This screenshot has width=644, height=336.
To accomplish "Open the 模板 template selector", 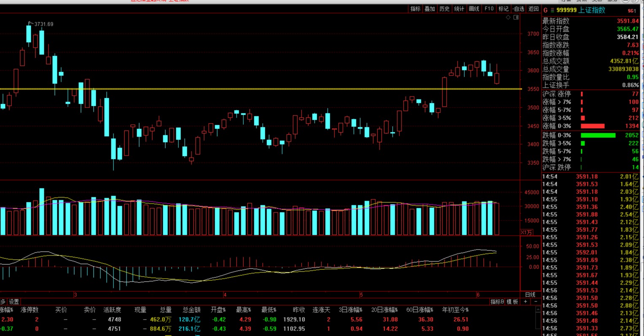I will pos(512,302).
